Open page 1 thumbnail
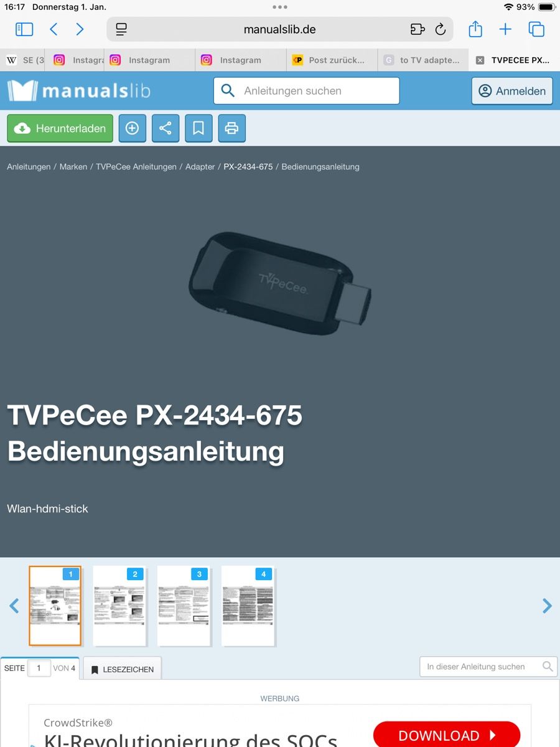Image resolution: width=560 pixels, height=747 pixels. 55,606
